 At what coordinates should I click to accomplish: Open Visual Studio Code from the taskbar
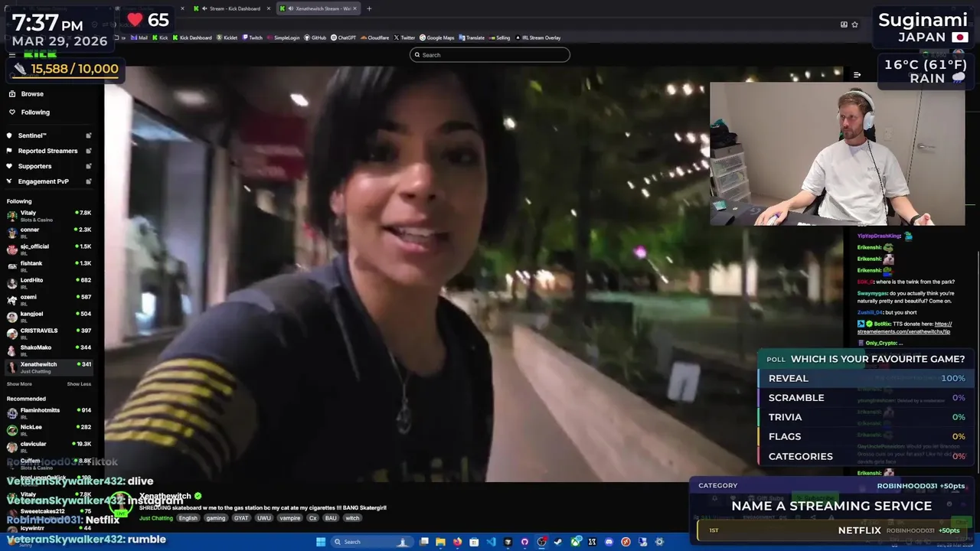[491, 542]
